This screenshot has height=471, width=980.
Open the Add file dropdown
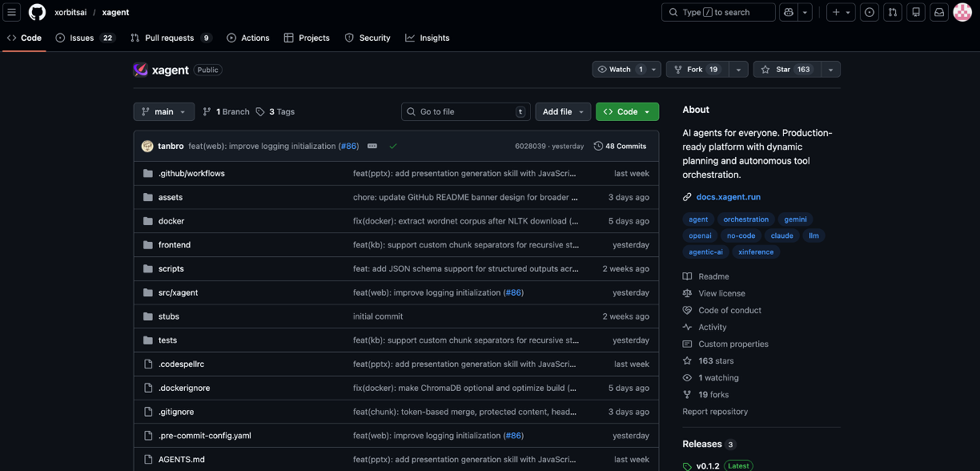point(562,111)
